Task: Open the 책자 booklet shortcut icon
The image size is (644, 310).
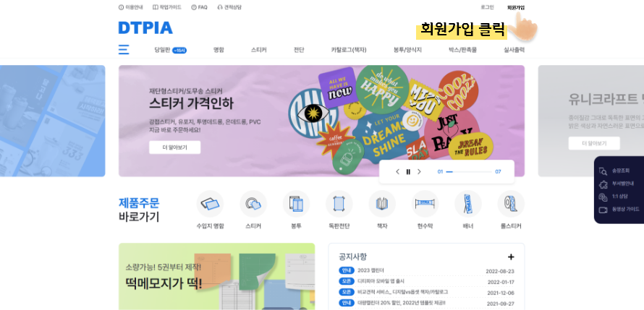Action: (382, 204)
